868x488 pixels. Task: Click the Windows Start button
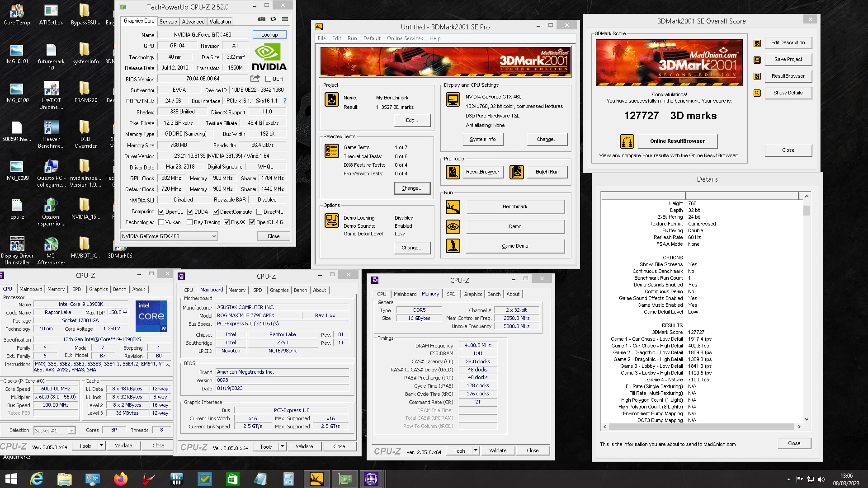point(11,479)
